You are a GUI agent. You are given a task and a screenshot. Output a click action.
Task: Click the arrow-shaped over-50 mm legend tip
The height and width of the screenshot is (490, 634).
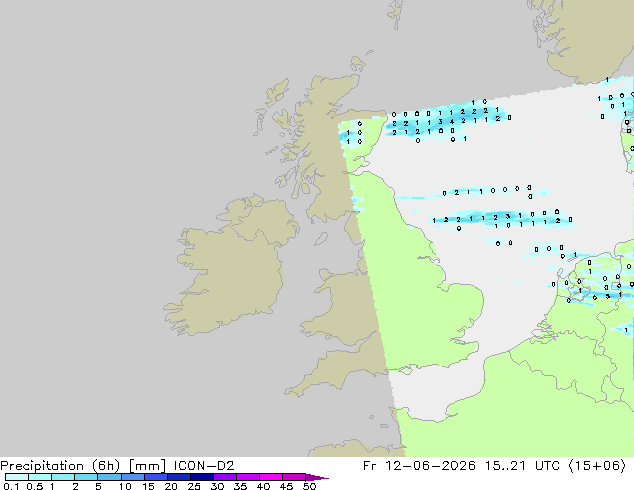tap(317, 478)
